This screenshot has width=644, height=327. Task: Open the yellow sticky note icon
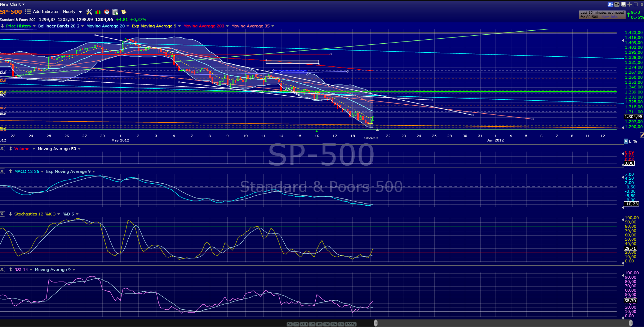pos(124,12)
